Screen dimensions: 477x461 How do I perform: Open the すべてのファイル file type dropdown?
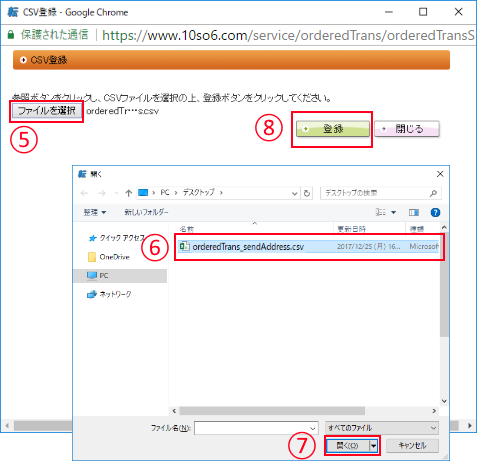point(382,428)
